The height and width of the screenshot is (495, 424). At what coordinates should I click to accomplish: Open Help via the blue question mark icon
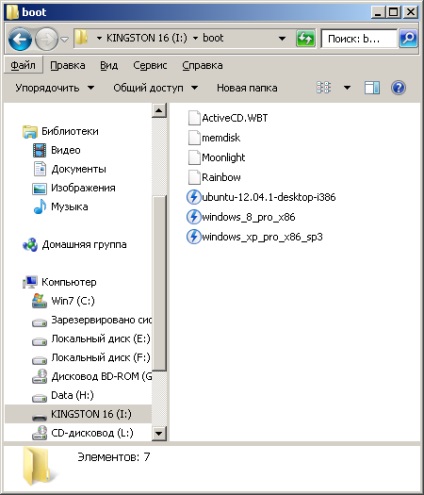(398, 88)
